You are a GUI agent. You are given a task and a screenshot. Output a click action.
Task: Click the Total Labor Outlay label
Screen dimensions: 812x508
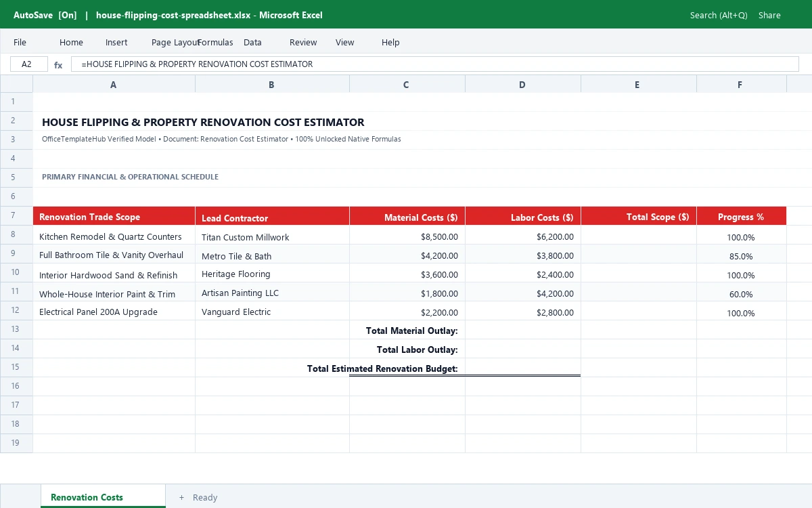click(418, 350)
